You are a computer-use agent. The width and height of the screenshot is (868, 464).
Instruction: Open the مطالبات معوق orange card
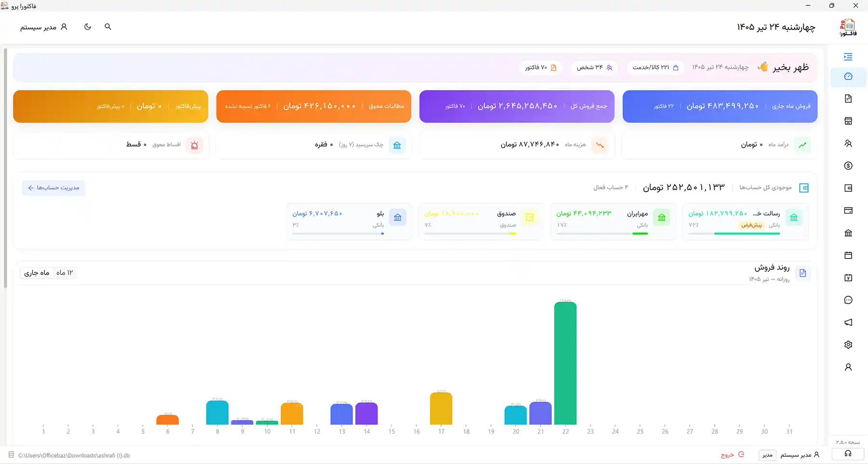[x=314, y=106]
